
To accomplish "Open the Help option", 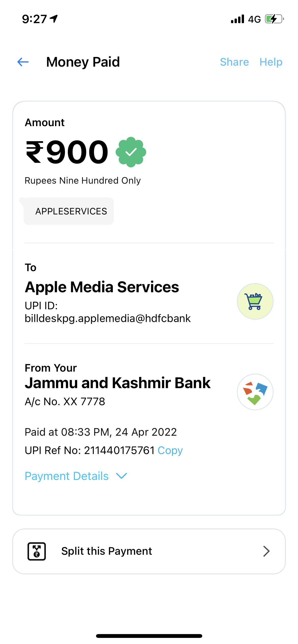I will point(271,62).
